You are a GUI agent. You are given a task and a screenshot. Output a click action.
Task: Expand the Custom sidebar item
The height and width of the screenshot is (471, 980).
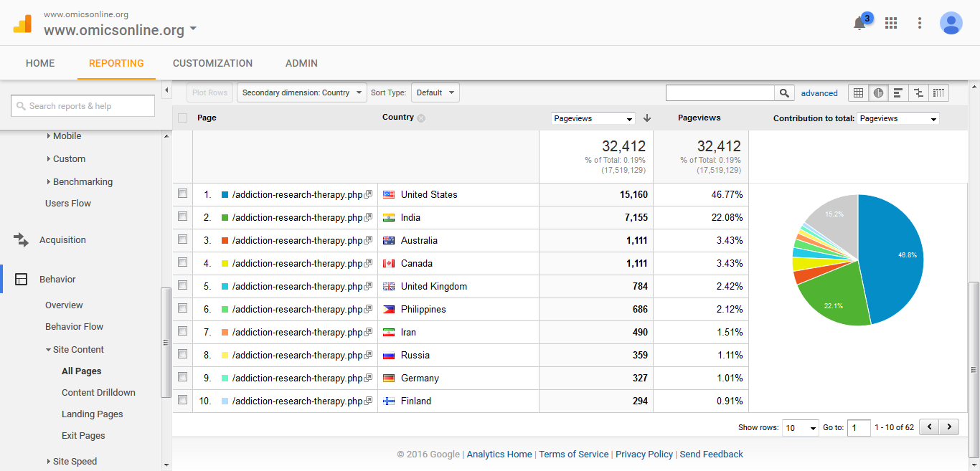pos(66,159)
